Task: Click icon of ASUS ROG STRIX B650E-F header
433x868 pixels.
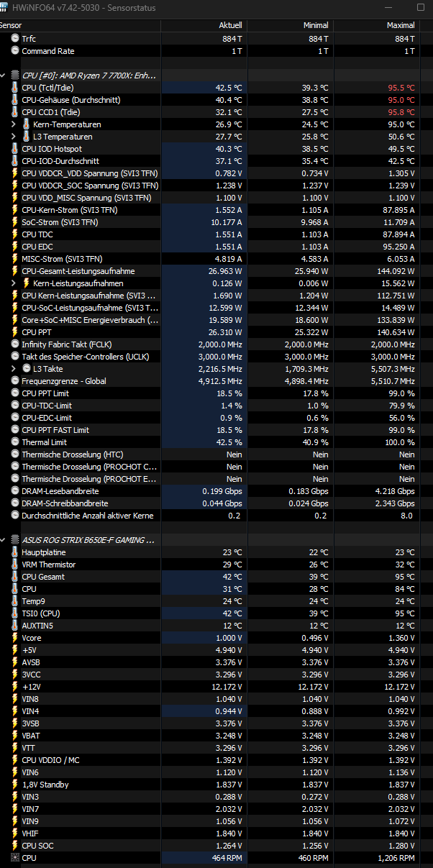Action: tap(15, 540)
